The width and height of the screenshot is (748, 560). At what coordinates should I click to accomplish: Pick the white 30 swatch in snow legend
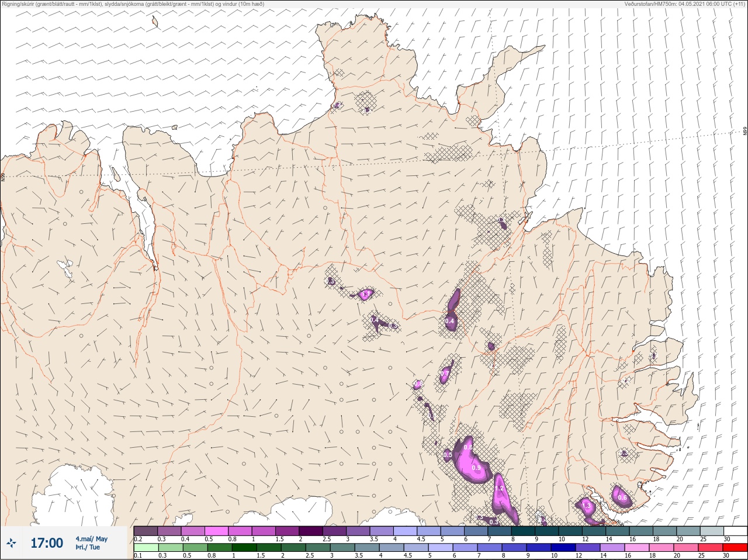(x=735, y=531)
